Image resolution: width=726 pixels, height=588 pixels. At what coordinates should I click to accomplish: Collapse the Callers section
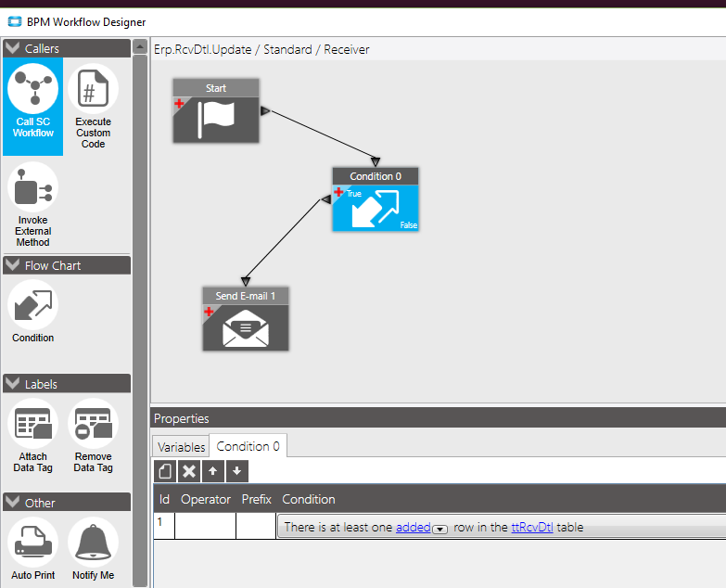tap(12, 48)
